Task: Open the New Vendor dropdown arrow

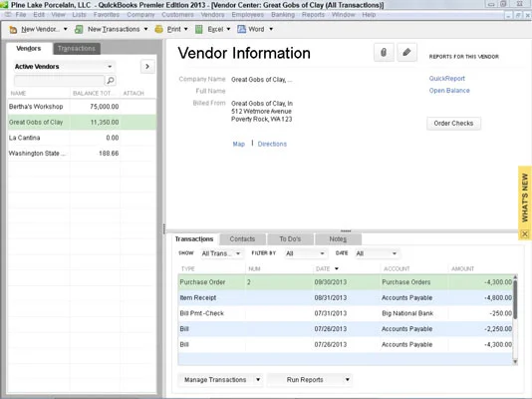Action: (x=66, y=29)
